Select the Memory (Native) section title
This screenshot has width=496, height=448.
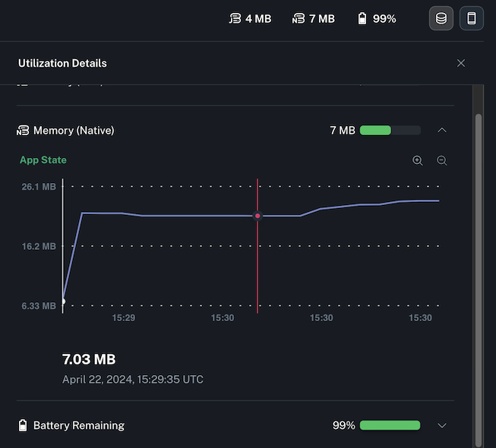point(74,131)
